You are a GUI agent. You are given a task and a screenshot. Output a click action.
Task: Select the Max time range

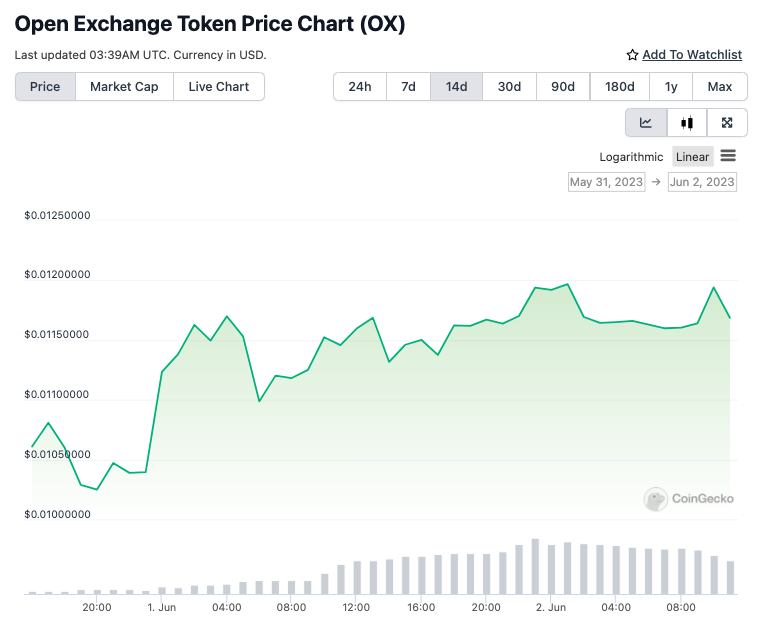(719, 87)
